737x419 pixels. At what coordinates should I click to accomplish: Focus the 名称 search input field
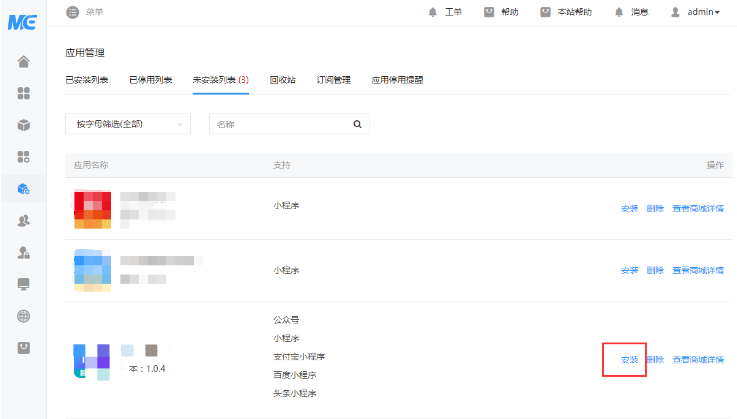[x=280, y=125]
